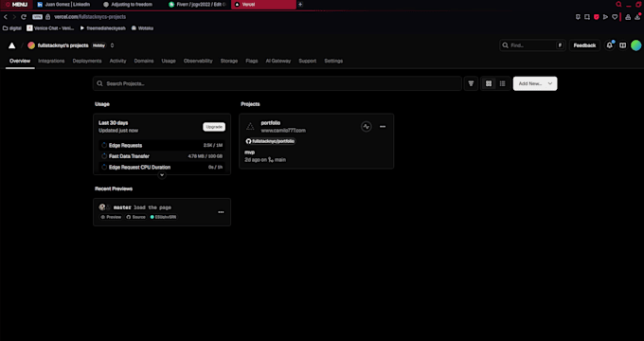Click the Upgrade button

pos(214,127)
